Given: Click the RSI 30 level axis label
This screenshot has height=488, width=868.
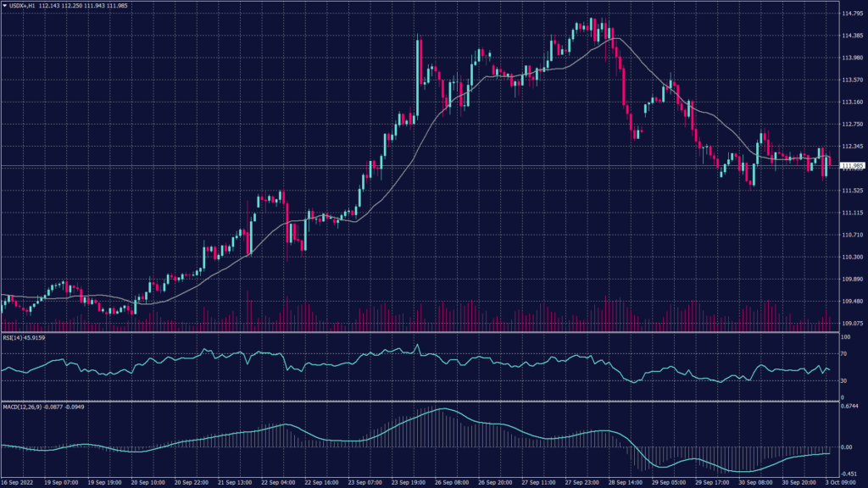Looking at the screenshot, I should (x=843, y=381).
